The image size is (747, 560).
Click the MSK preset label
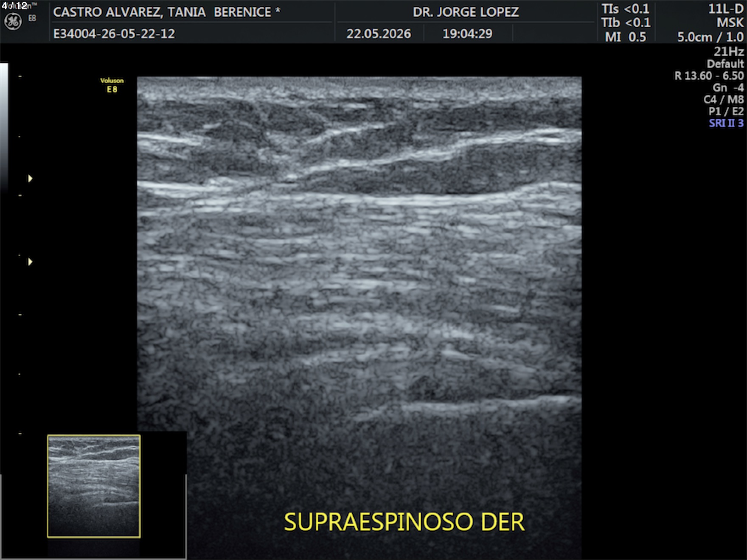pyautogui.click(x=730, y=22)
